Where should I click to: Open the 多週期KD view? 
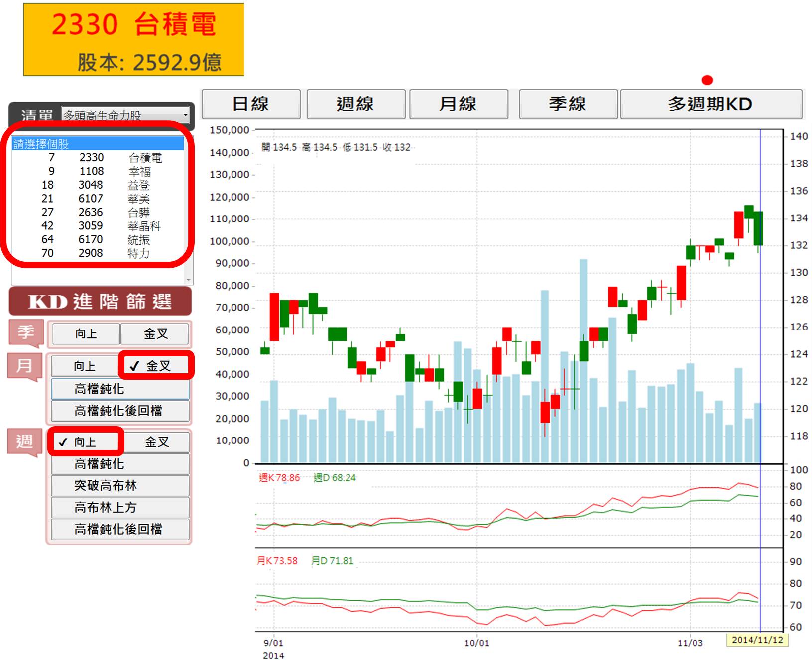pyautogui.click(x=710, y=104)
